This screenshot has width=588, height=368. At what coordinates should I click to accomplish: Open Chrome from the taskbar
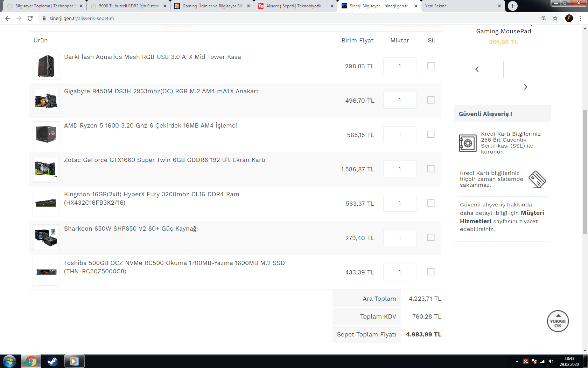31,361
